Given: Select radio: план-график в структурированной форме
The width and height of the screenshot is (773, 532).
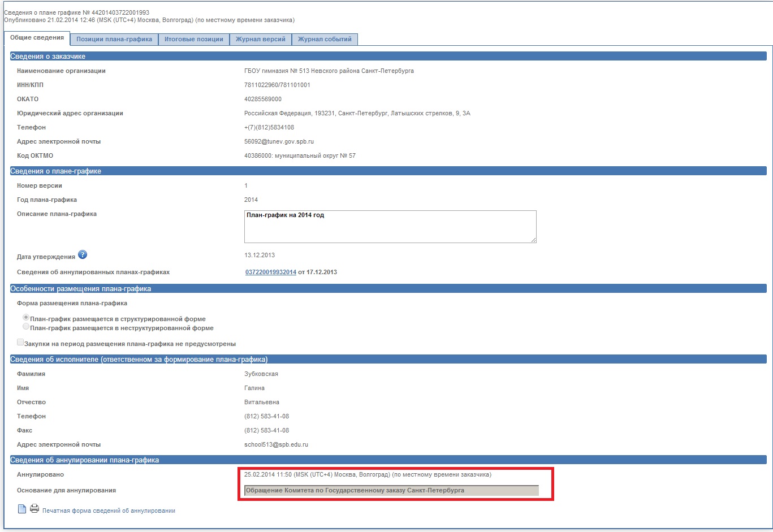Looking at the screenshot, I should (x=25, y=318).
